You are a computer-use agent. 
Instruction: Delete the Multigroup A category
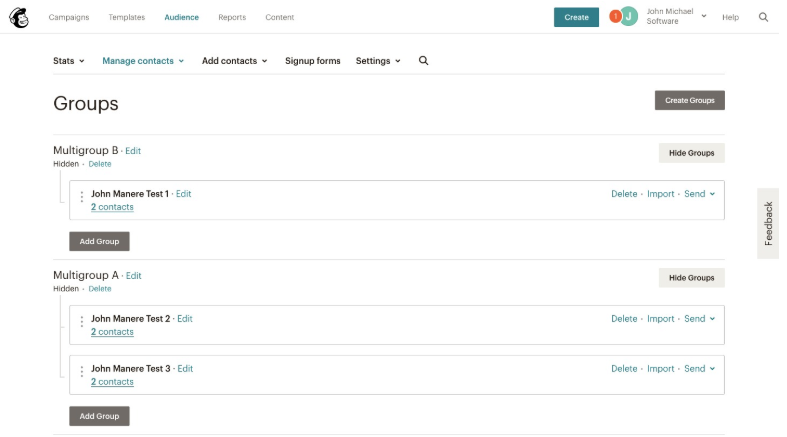coord(100,289)
